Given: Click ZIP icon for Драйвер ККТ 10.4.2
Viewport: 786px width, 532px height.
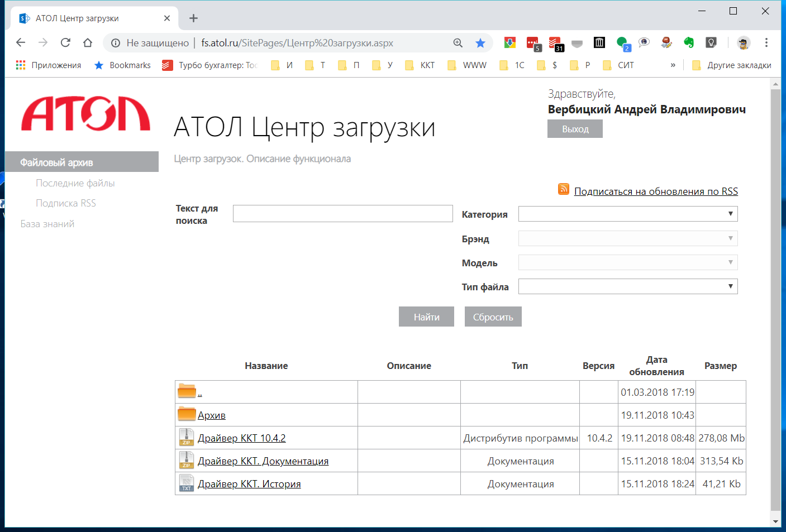Looking at the screenshot, I should (186, 437).
